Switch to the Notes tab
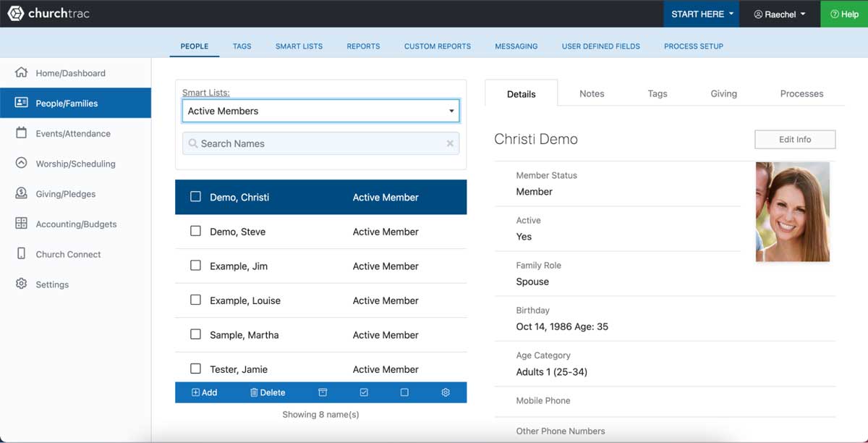This screenshot has height=443, width=868. 592,93
